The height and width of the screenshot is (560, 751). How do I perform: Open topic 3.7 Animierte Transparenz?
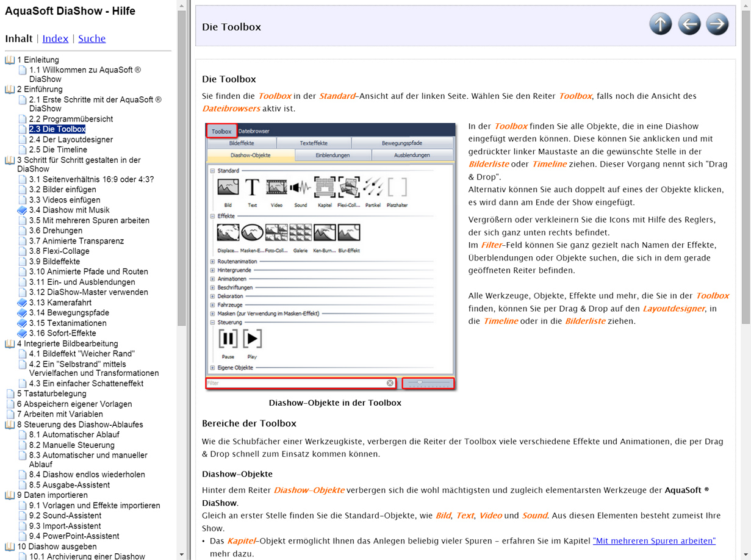[76, 241]
